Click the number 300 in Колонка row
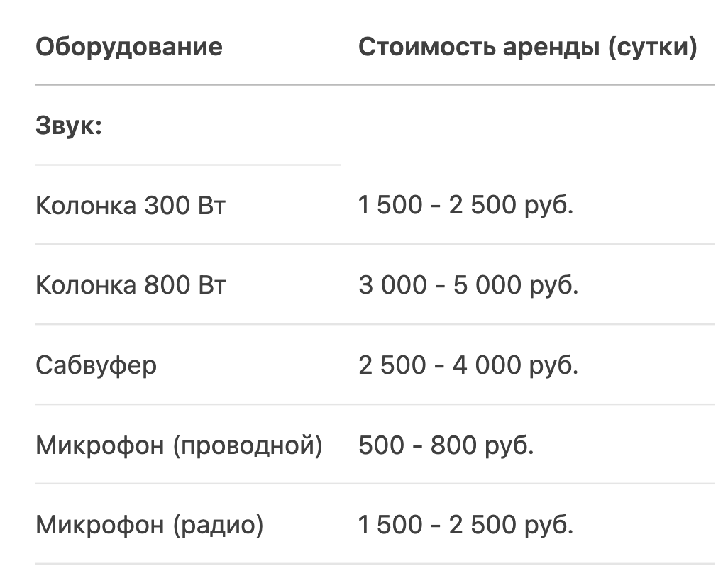The image size is (728, 566). pyautogui.click(x=167, y=205)
